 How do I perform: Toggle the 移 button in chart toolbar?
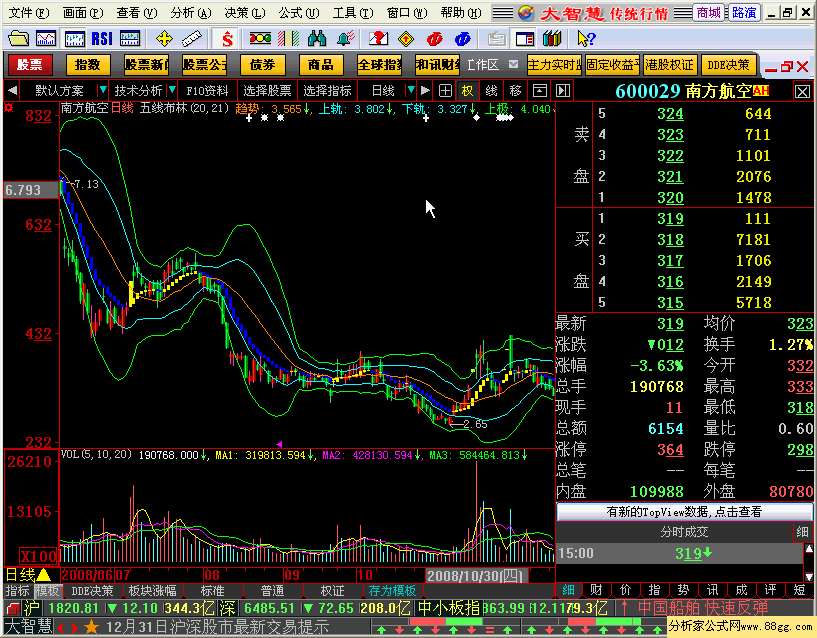(515, 91)
